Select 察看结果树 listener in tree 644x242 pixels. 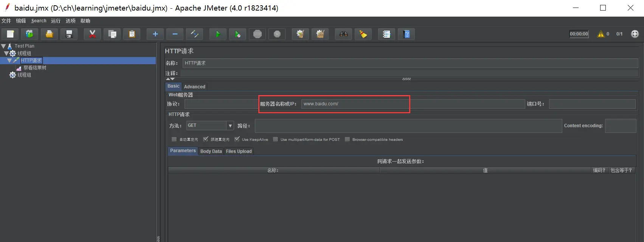[x=35, y=68]
